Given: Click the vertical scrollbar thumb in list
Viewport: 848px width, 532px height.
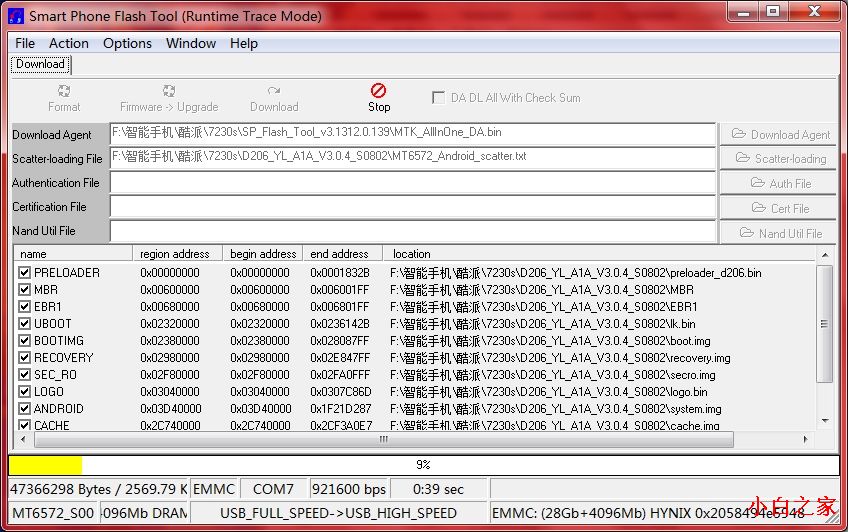Looking at the screenshot, I should [x=824, y=324].
